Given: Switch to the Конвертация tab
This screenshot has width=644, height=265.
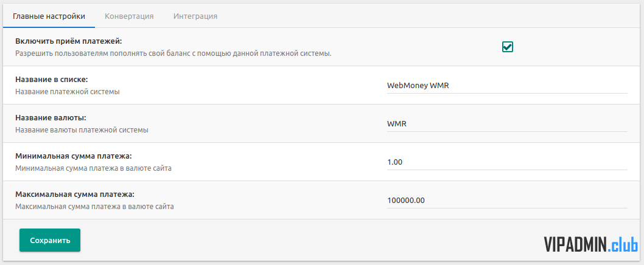Looking at the screenshot, I should coord(129,16).
